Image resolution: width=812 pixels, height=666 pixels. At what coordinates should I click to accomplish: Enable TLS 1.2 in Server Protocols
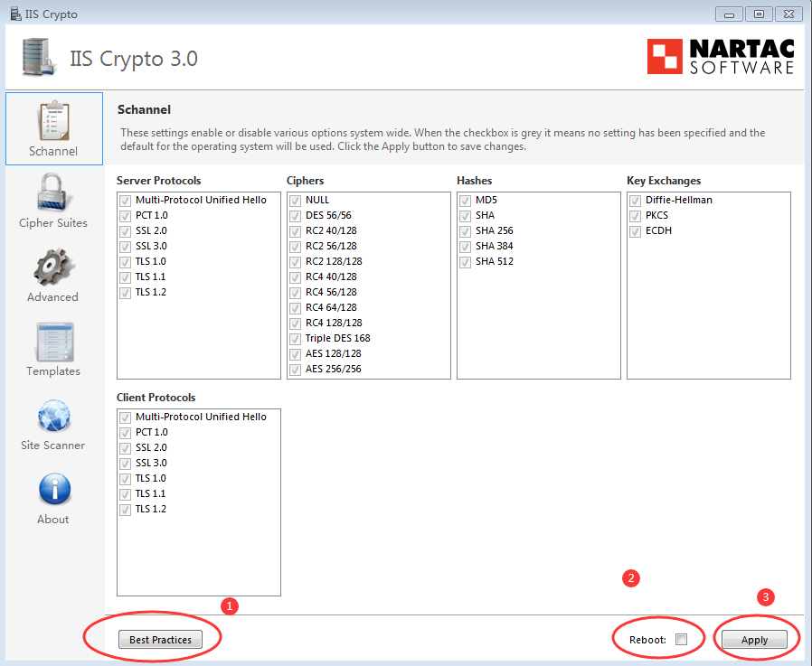point(125,293)
